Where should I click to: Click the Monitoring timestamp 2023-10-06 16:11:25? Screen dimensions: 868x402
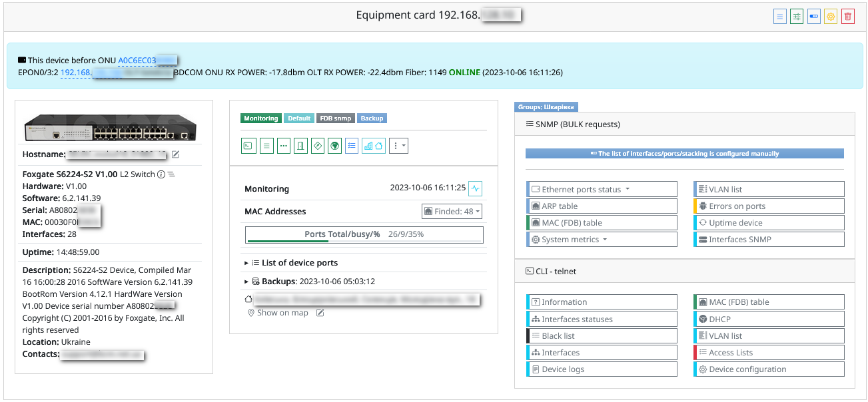tap(427, 188)
